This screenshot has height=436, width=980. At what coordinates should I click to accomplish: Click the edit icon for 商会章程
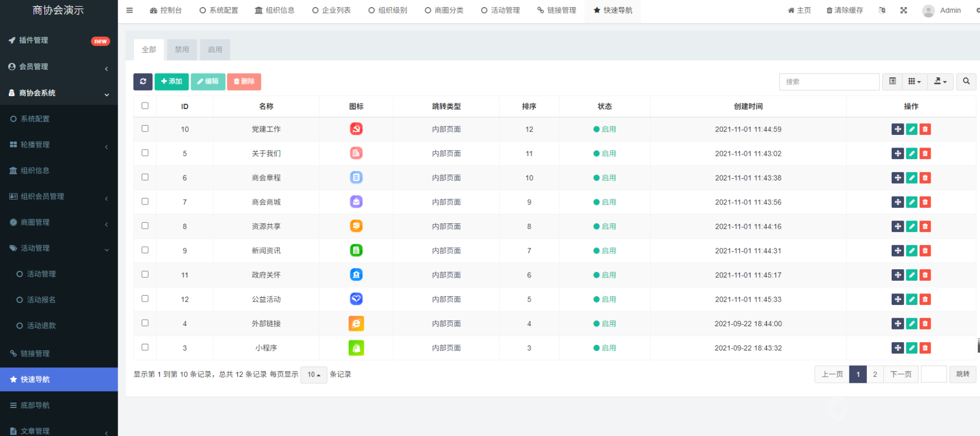pyautogui.click(x=912, y=178)
